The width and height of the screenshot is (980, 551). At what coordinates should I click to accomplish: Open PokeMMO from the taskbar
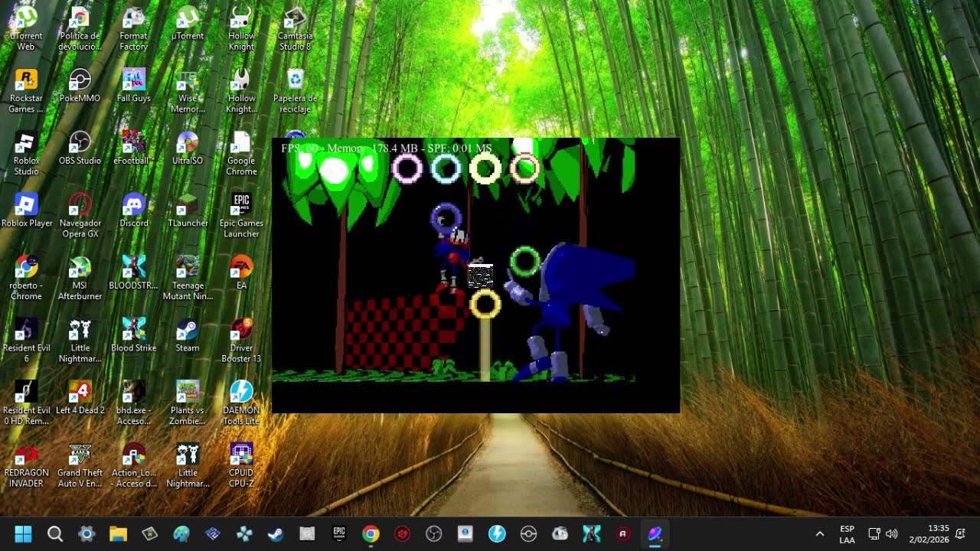pyautogui.click(x=529, y=533)
